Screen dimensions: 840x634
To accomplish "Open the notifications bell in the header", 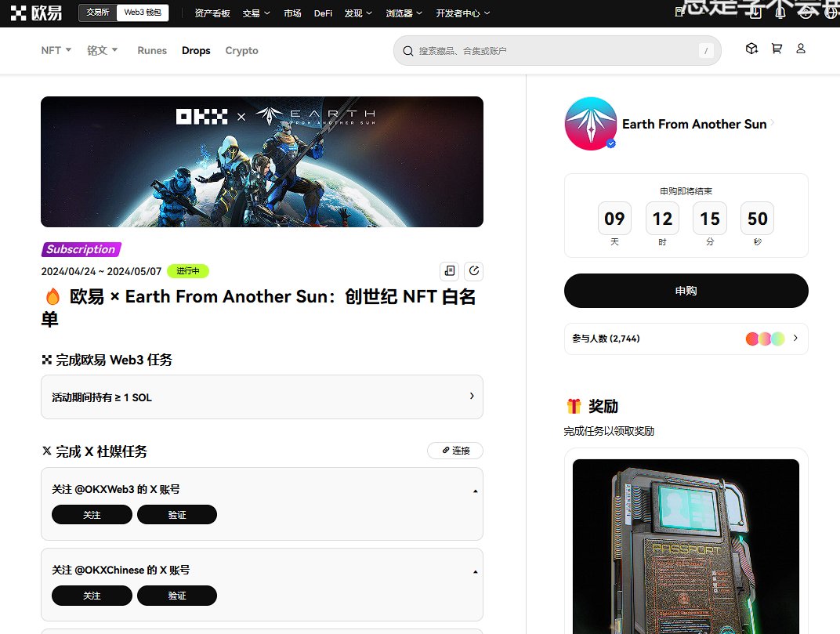I will coord(780,13).
